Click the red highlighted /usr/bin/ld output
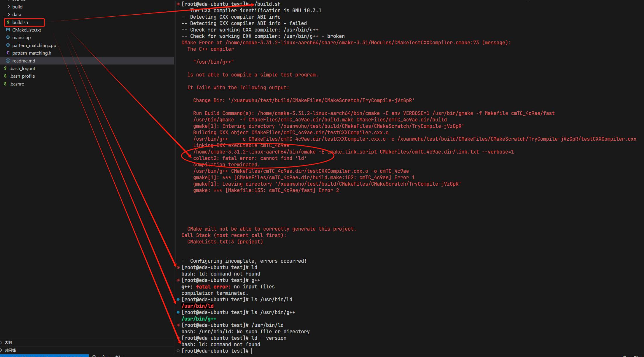This screenshot has height=357, width=644. point(197,306)
